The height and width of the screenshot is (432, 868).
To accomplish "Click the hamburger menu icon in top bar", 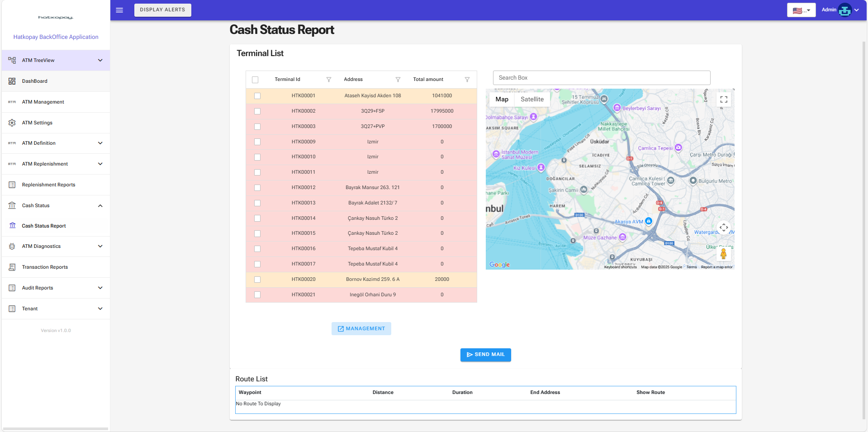I will tap(119, 10).
